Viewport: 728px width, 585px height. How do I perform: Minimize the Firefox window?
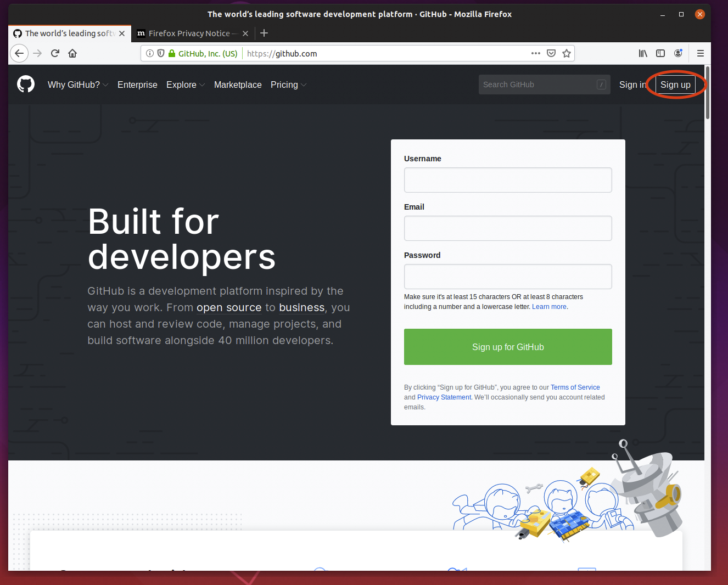pos(663,14)
